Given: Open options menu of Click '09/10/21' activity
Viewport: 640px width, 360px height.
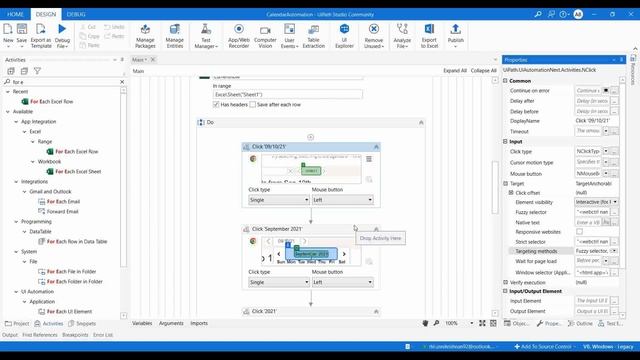Looking at the screenshot, I should (369, 159).
